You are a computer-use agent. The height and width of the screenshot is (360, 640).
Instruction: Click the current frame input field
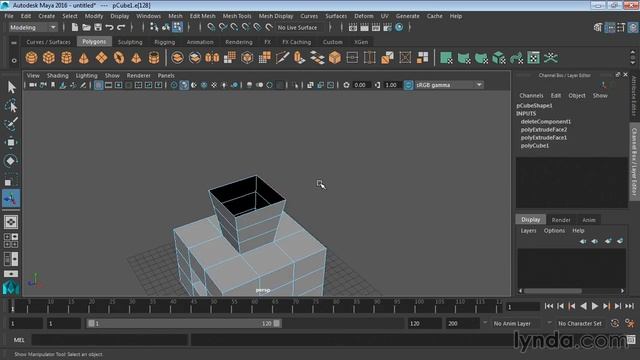pos(523,307)
